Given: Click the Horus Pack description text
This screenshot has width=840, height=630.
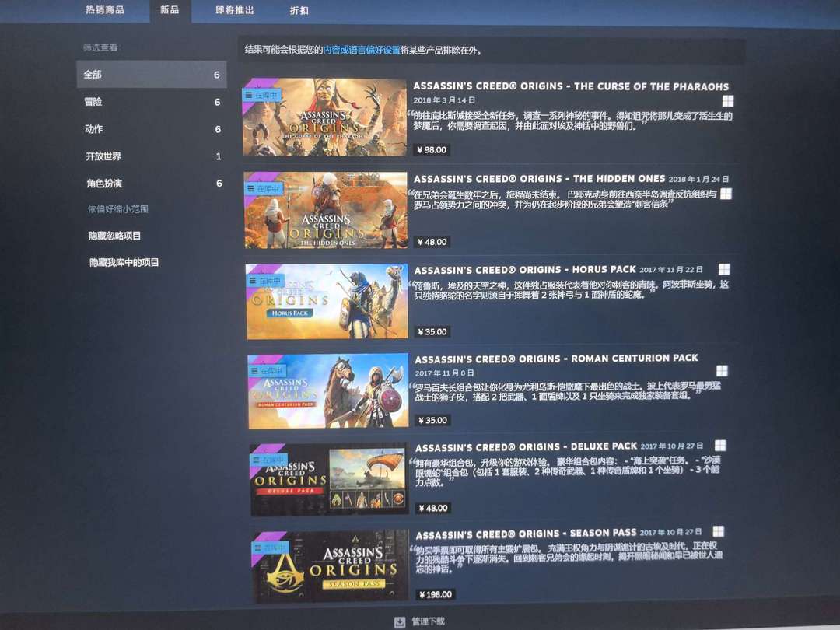Looking at the screenshot, I should pyautogui.click(x=571, y=289).
